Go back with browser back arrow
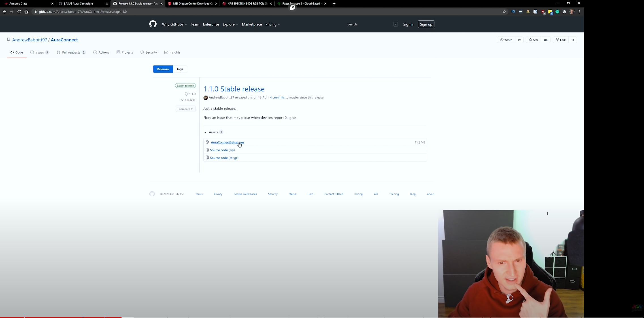 point(4,12)
